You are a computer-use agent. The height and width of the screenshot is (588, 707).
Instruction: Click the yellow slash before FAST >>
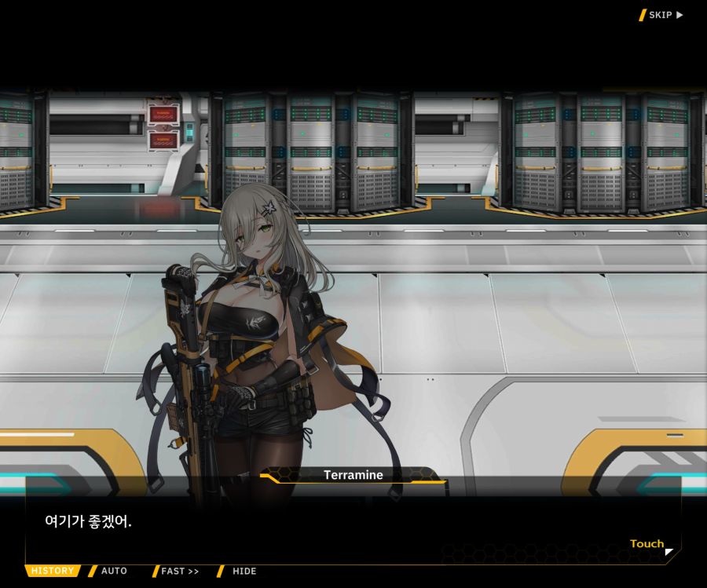pyautogui.click(x=156, y=571)
